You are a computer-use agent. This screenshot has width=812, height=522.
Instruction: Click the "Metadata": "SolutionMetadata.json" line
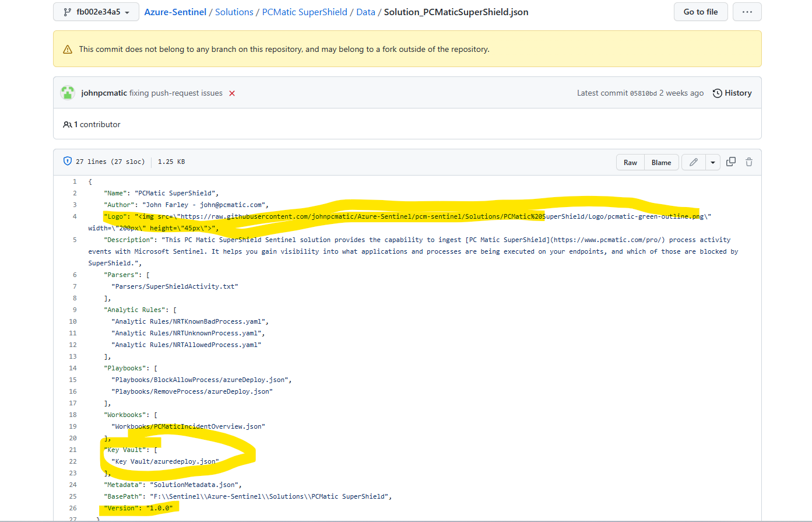[x=173, y=485]
